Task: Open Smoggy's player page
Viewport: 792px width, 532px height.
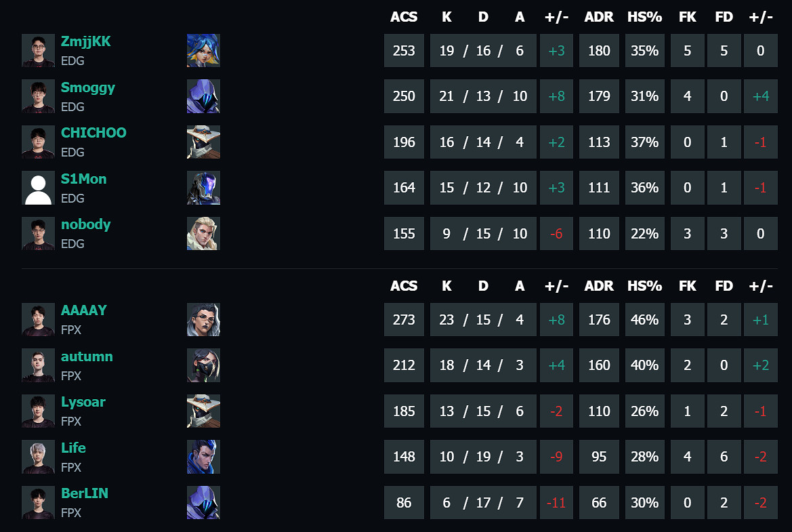Action: [88, 87]
